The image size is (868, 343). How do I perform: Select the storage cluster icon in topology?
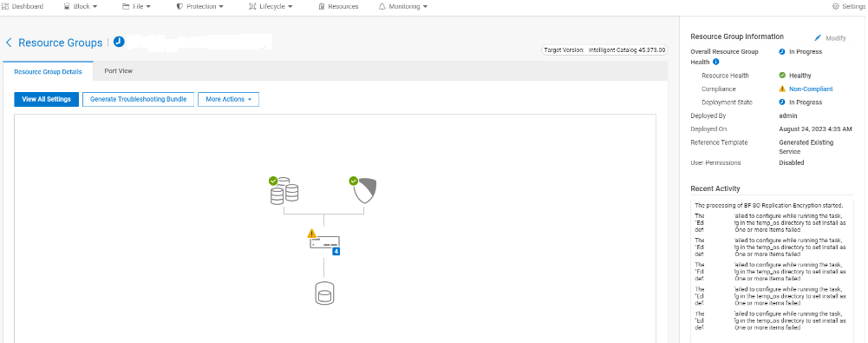(x=284, y=191)
